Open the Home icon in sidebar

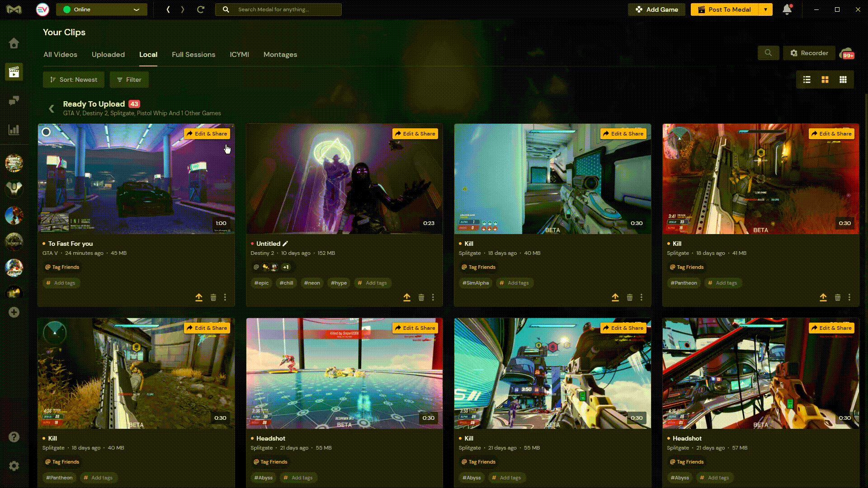tap(14, 43)
